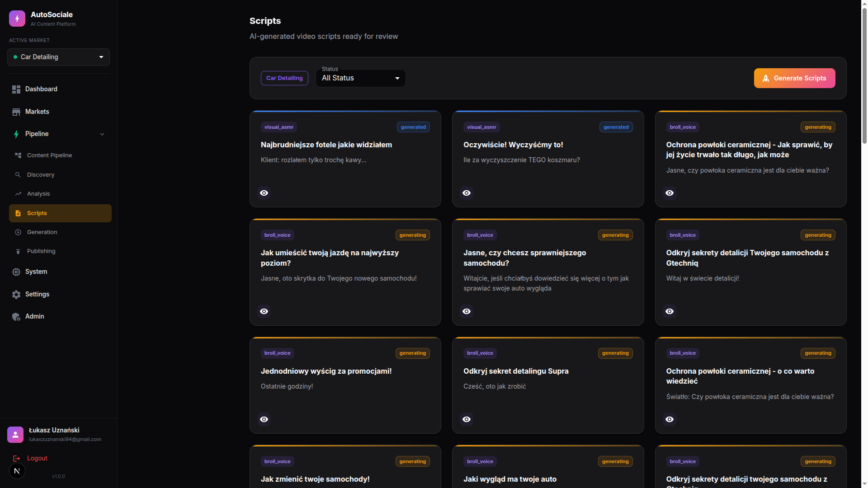Screen dimensions: 868x488
Task: Show details for 'Odkryj sekret detalingu Supra'
Action: click(466, 419)
